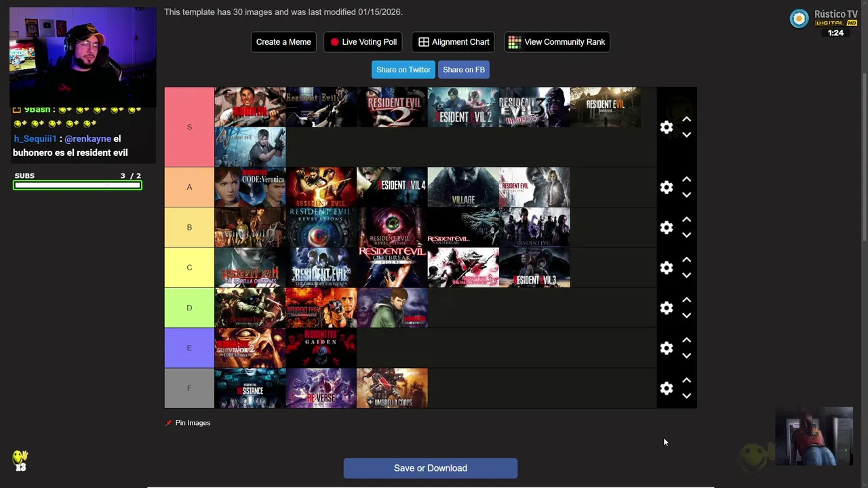View Community Rank for this template
Viewport: 868px width, 488px height.
(557, 42)
